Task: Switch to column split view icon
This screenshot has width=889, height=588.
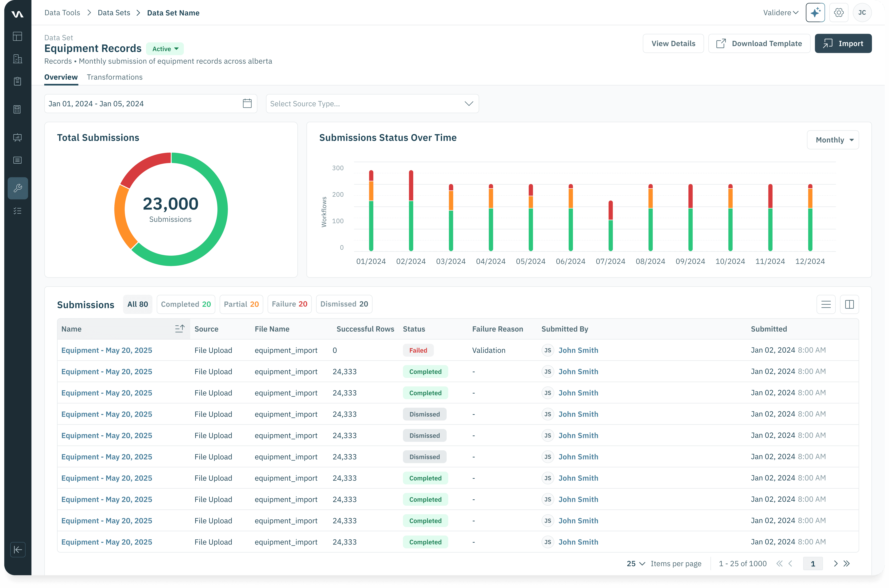Action: point(849,304)
